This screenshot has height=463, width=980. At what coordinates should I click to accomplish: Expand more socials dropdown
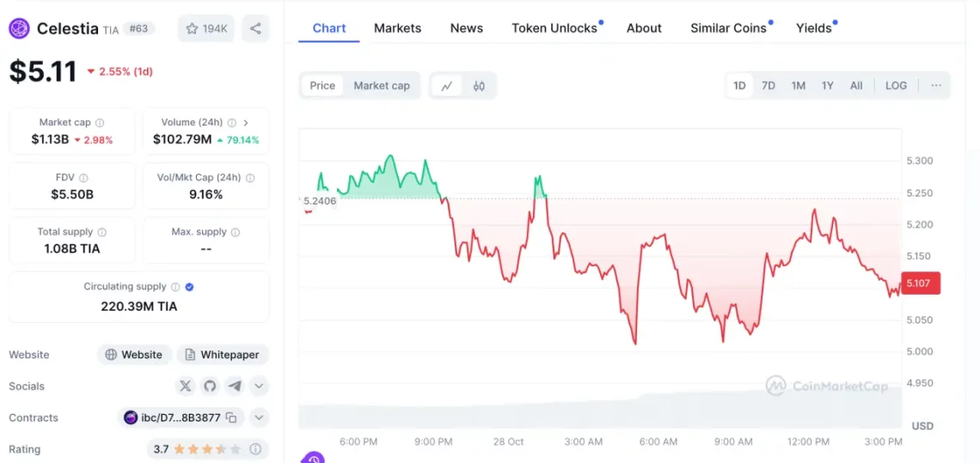pos(259,386)
